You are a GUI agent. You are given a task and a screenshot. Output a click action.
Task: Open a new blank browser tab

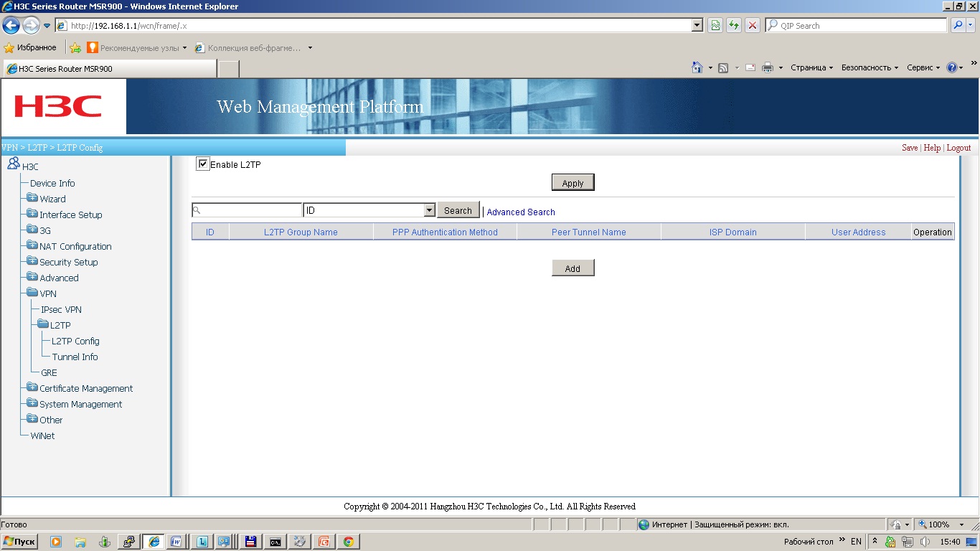[228, 69]
